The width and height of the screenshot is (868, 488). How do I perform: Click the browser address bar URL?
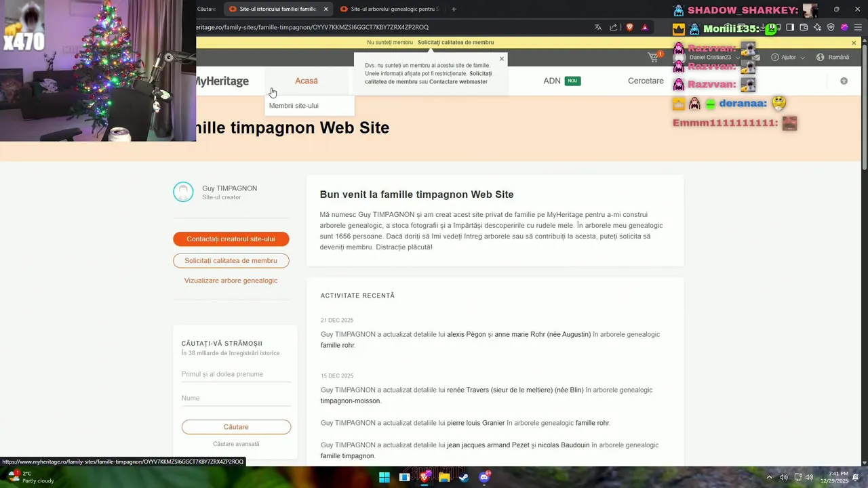[x=312, y=27]
